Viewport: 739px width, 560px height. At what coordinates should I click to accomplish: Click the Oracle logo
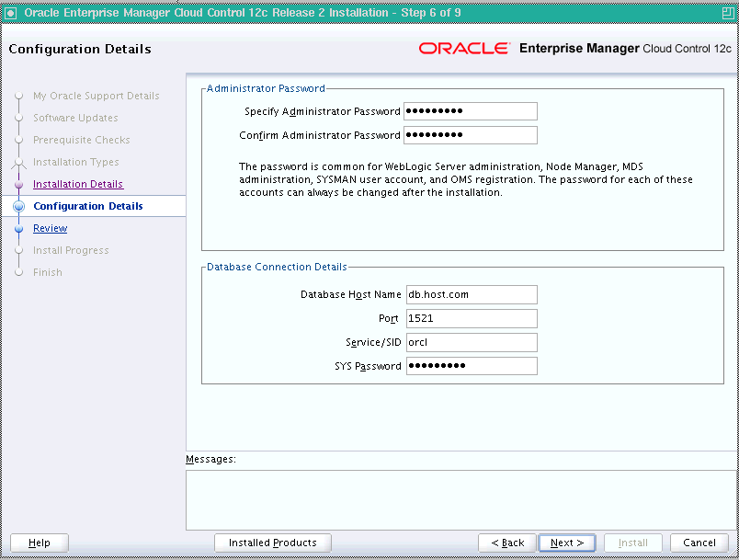[464, 49]
